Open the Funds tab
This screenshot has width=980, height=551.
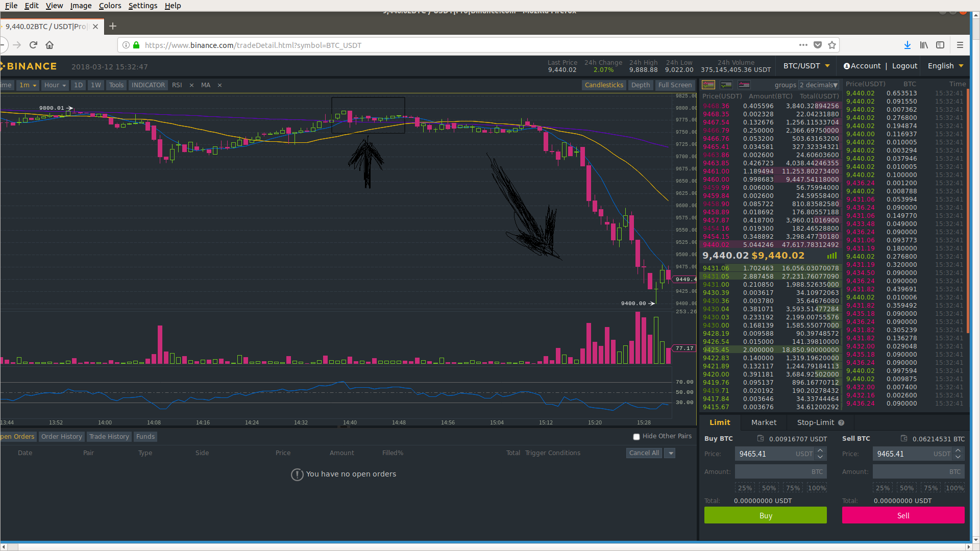(145, 437)
